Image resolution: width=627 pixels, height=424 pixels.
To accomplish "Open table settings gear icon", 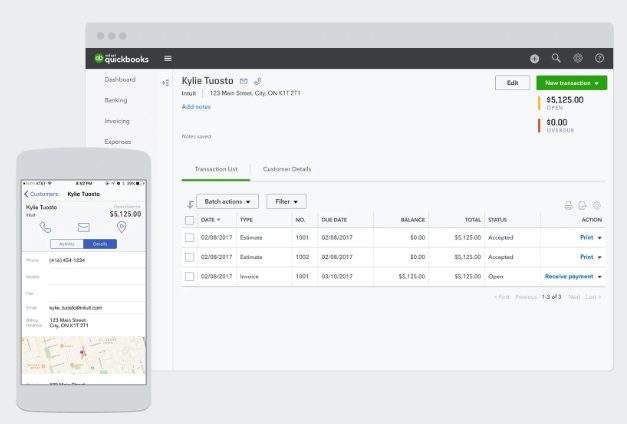I will pos(597,206).
